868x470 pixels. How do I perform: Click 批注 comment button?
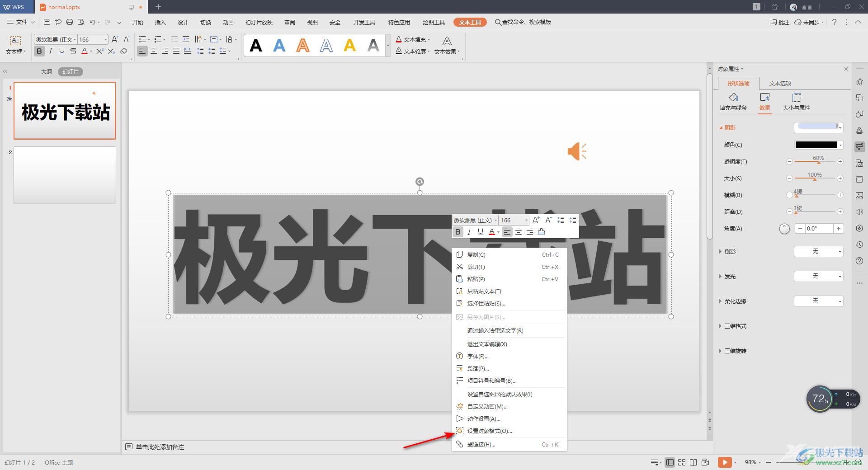(x=779, y=22)
